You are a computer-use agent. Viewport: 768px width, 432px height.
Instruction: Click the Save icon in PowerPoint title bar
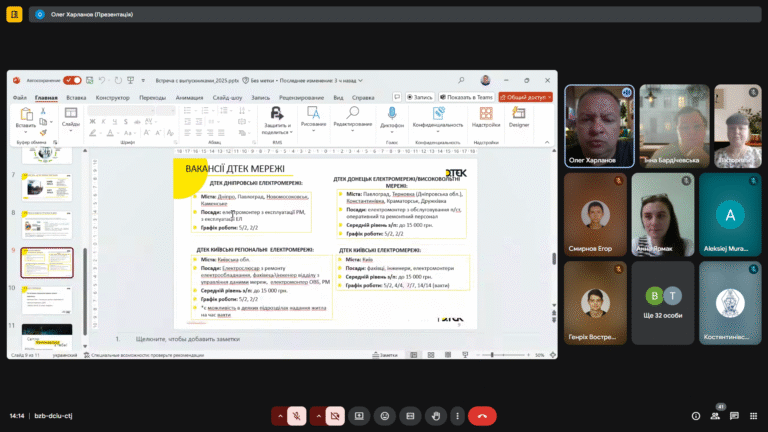click(x=90, y=80)
